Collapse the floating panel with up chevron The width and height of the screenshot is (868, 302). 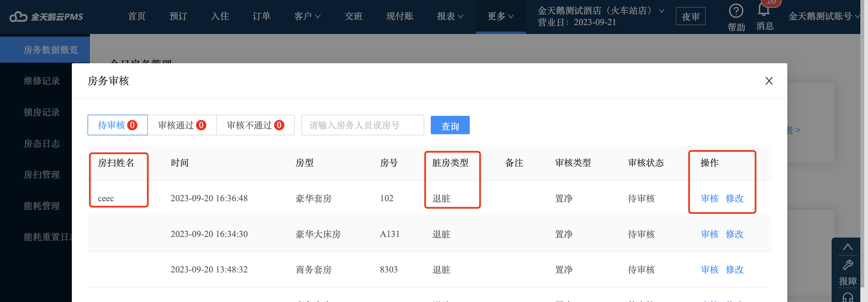[847, 247]
